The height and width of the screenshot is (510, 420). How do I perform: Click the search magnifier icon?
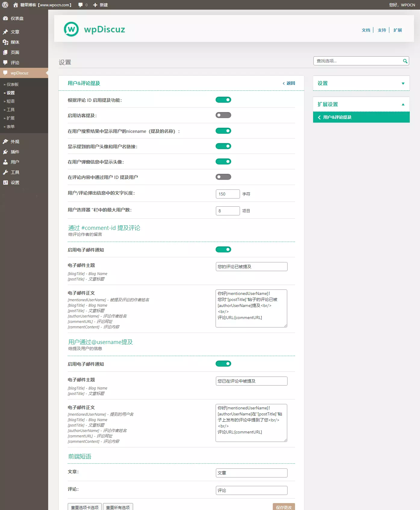[x=405, y=61]
